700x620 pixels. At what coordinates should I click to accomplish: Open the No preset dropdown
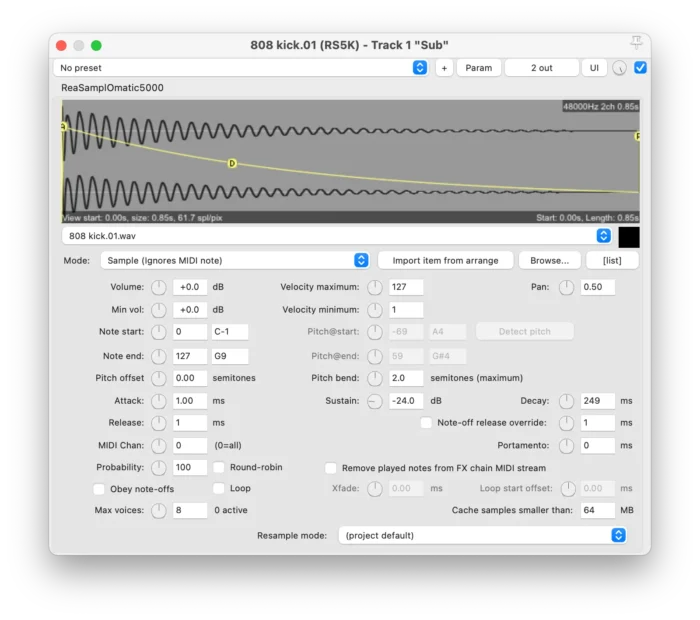click(241, 68)
